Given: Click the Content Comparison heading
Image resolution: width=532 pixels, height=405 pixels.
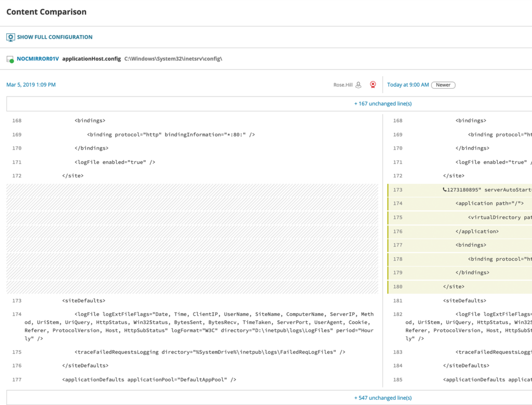Looking at the screenshot, I should [46, 12].
